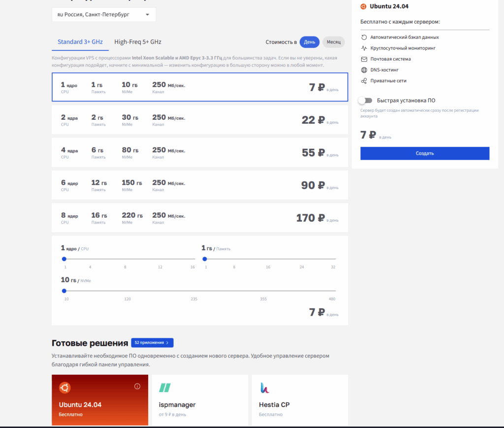Switch pricing to День
The height and width of the screenshot is (428, 504).
coord(310,42)
